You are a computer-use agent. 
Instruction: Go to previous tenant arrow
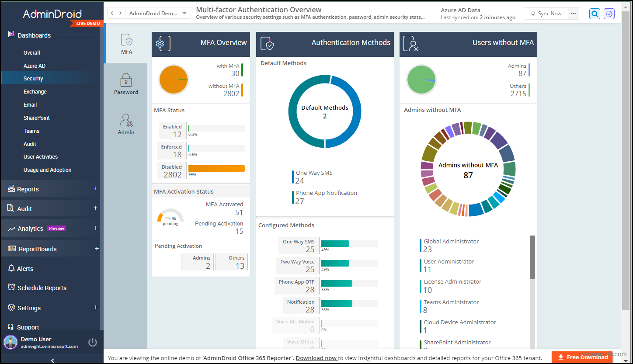(x=112, y=13)
